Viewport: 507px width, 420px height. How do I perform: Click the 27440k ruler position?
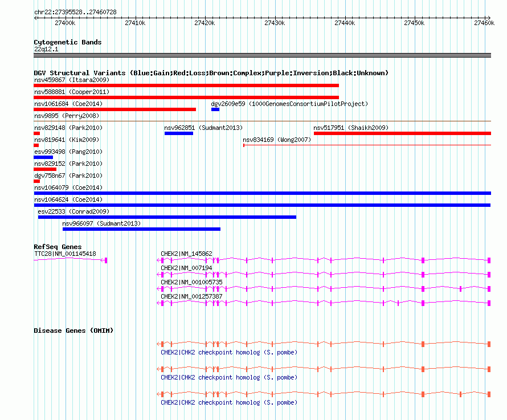(345, 23)
